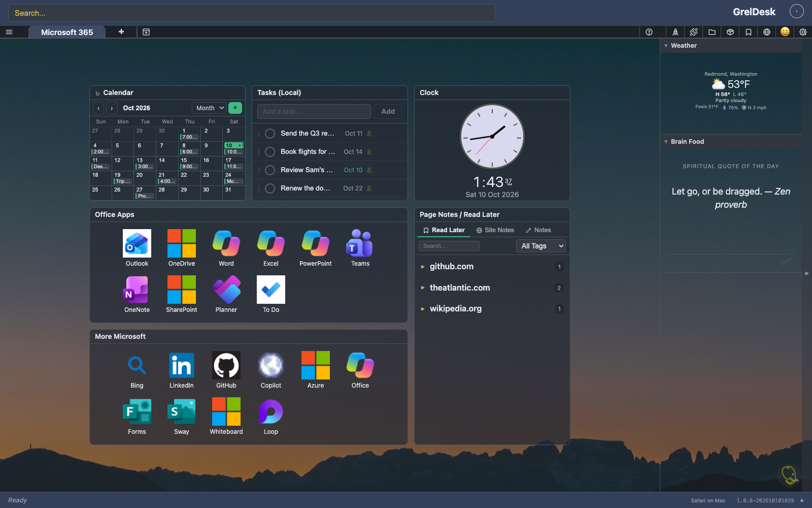Open the Outlook app icon
This screenshot has width=812, height=508.
pos(137,243)
